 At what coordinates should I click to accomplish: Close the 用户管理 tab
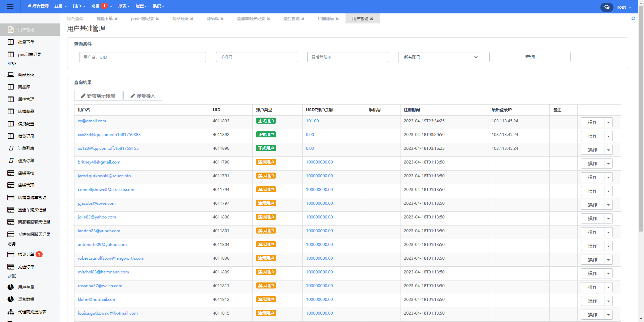(x=372, y=19)
